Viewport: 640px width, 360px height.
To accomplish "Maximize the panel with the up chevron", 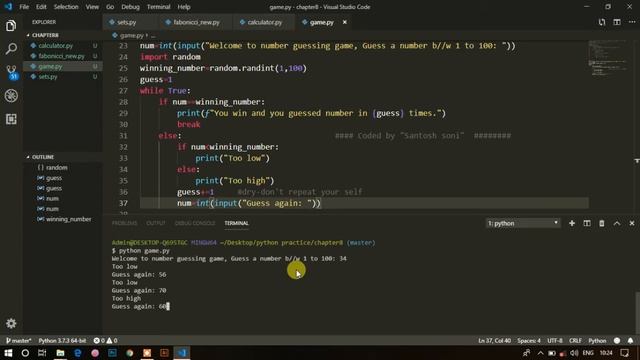I will point(617,223).
